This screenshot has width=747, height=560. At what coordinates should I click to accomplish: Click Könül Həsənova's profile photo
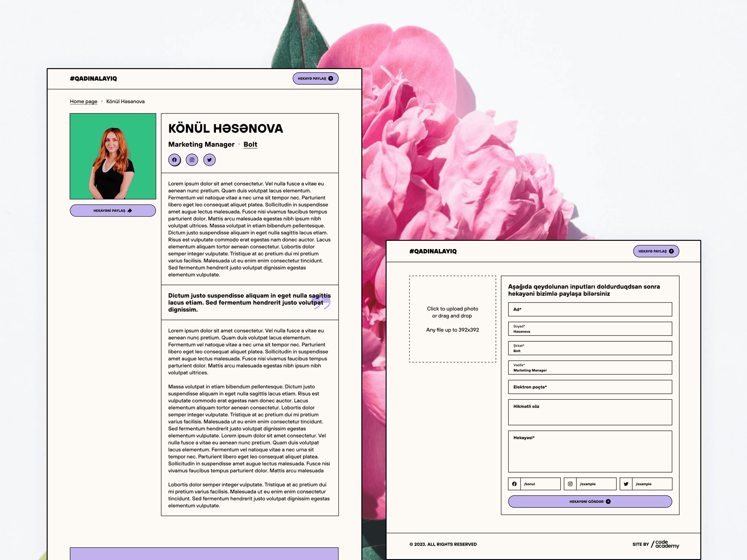(113, 156)
